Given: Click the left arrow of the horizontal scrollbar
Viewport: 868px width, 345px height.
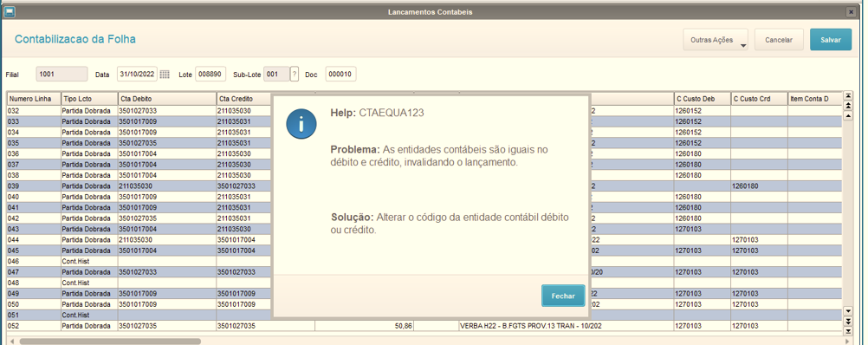Looking at the screenshot, I should coord(11,342).
